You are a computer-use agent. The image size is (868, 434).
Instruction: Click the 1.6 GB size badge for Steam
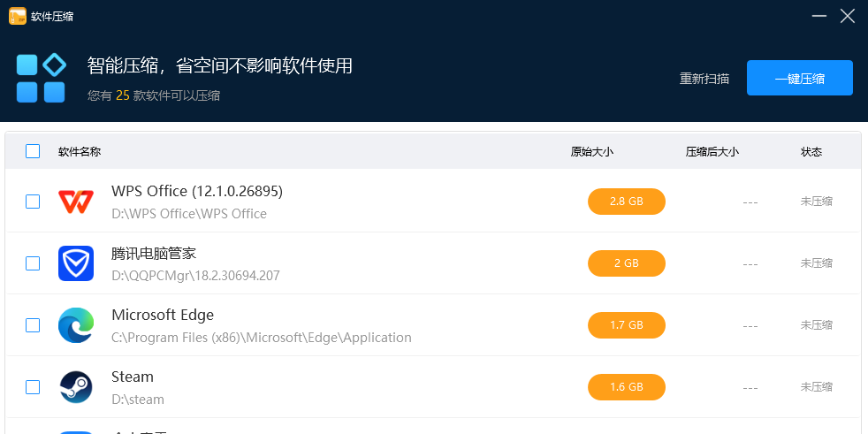626,387
